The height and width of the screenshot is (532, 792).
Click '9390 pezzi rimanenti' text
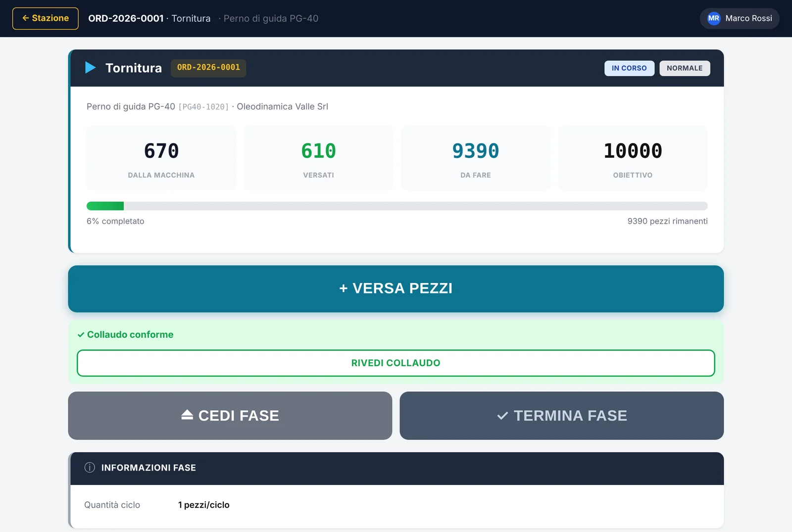(667, 221)
